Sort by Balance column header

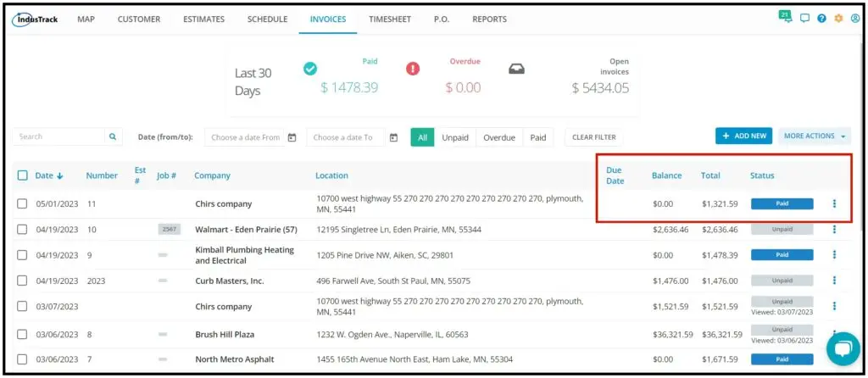click(x=666, y=175)
